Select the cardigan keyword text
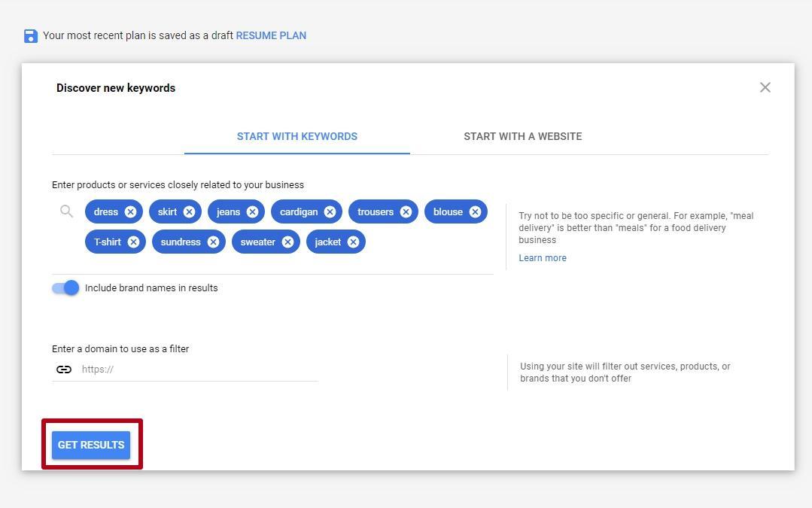The image size is (812, 508). 299,211
